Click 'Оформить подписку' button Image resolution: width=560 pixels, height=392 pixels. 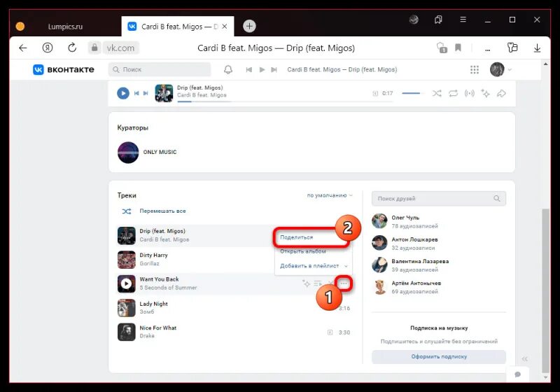pos(439,357)
